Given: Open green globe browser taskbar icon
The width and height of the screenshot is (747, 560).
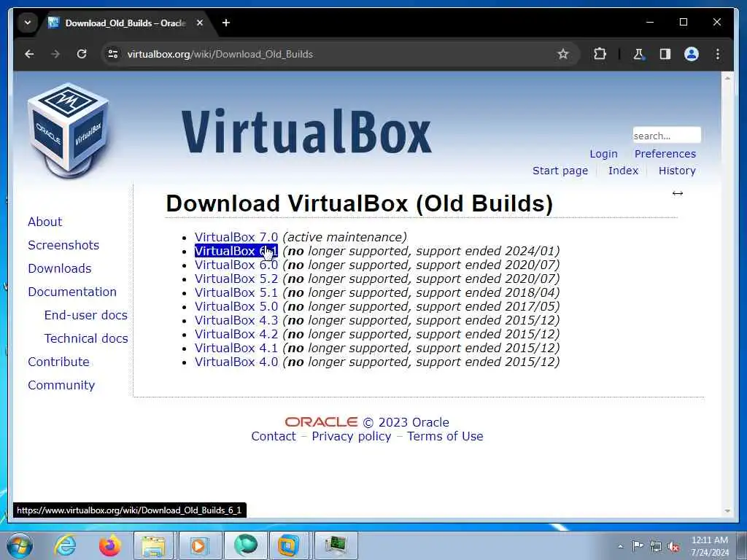Looking at the screenshot, I should point(245,545).
